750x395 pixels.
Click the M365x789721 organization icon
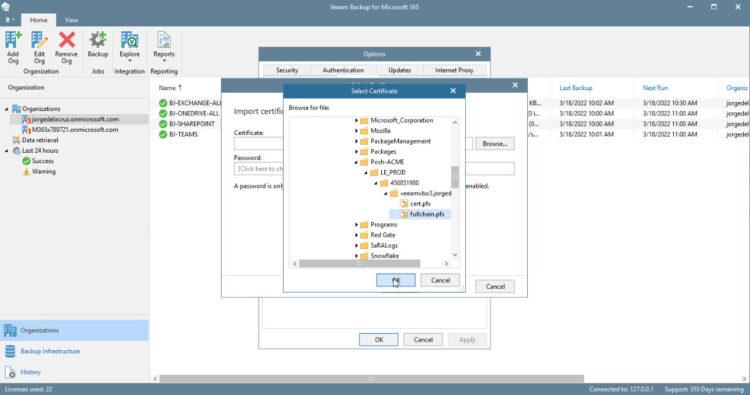pyautogui.click(x=26, y=130)
